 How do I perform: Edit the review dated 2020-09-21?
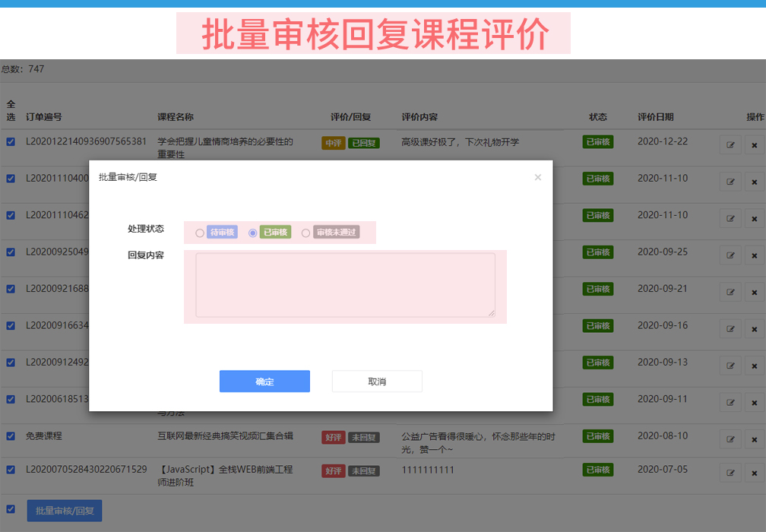pyautogui.click(x=730, y=292)
